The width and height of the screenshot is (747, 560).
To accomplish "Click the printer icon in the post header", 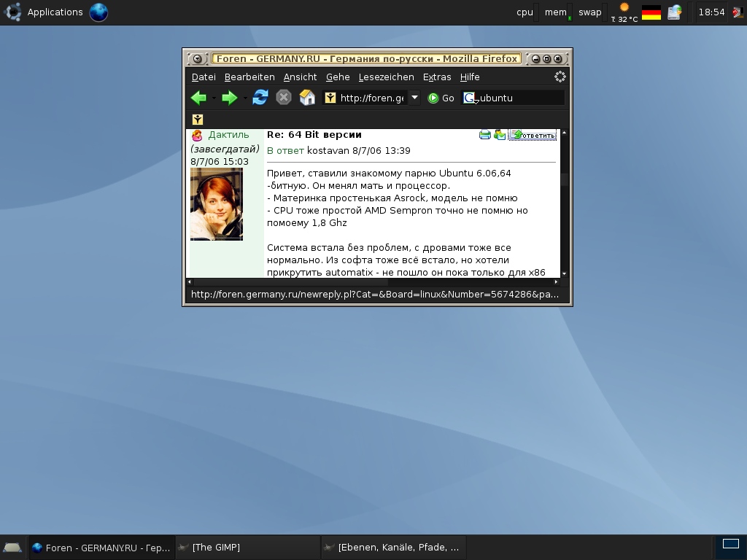I will 485,135.
